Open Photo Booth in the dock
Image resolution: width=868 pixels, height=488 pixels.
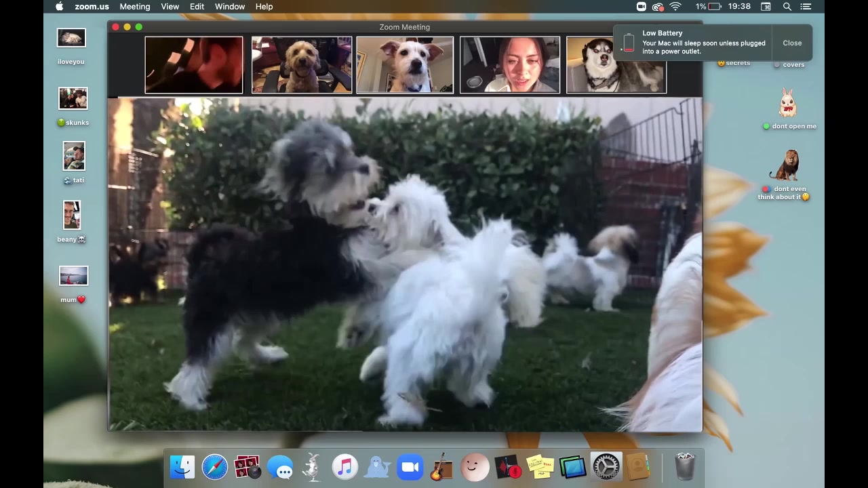pos(247,467)
